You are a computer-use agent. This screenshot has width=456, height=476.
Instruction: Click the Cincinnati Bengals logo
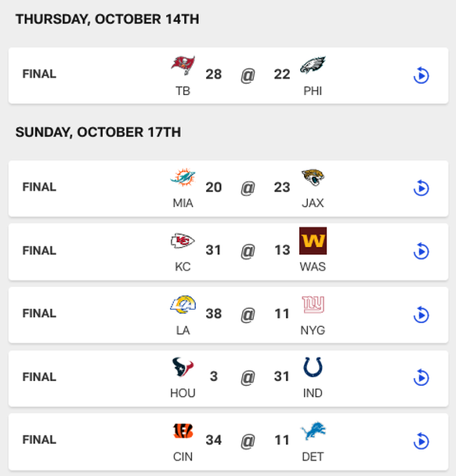(183, 431)
